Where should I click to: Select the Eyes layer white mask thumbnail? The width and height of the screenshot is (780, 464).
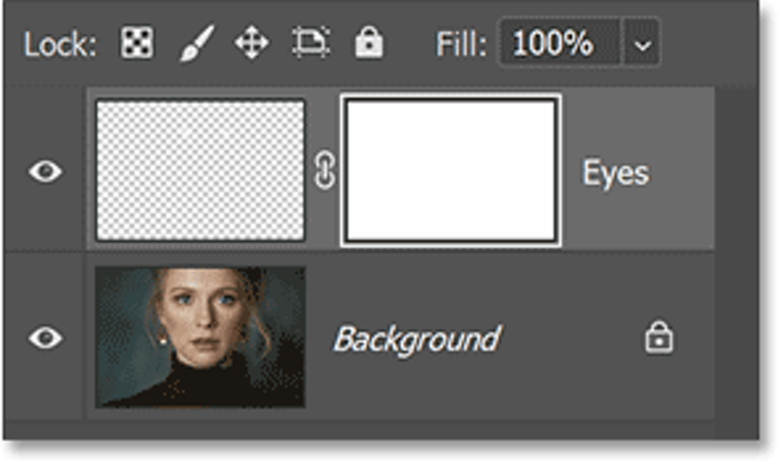tap(451, 170)
